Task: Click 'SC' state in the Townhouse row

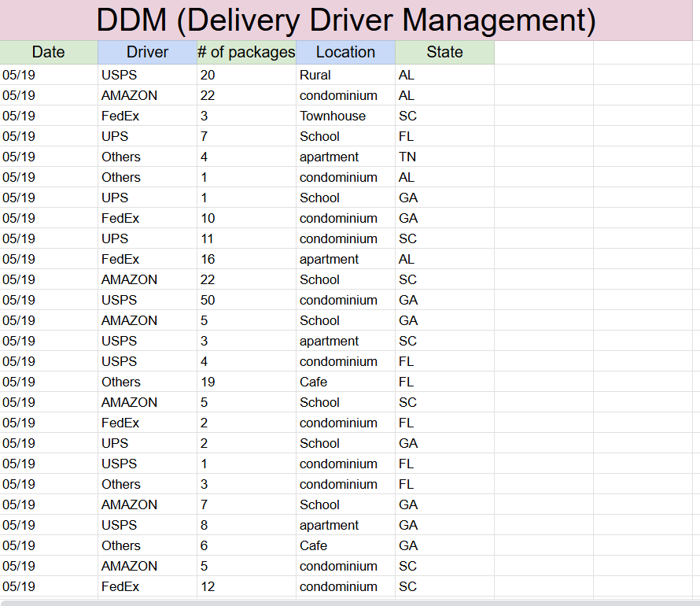Action: click(x=444, y=116)
